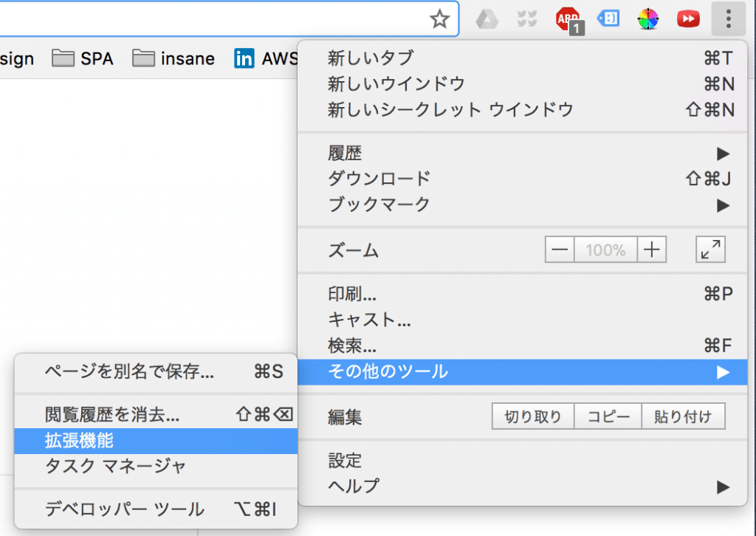The width and height of the screenshot is (756, 536).
Task: Open the insane bookmark folder
Action: point(173,59)
